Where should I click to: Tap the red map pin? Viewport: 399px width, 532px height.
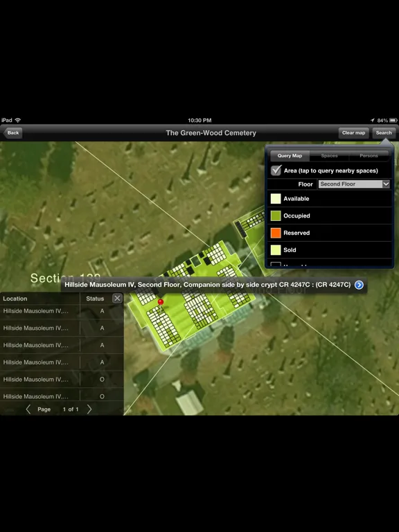pos(161,301)
